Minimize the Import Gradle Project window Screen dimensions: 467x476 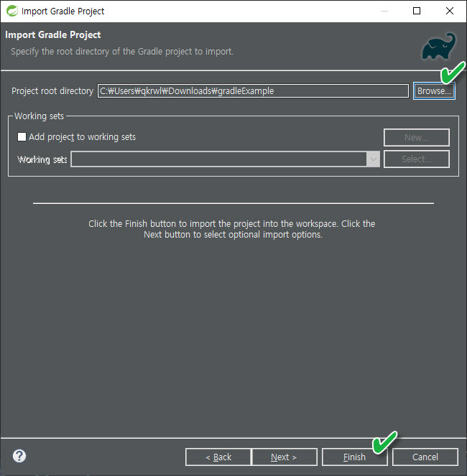tap(384, 11)
